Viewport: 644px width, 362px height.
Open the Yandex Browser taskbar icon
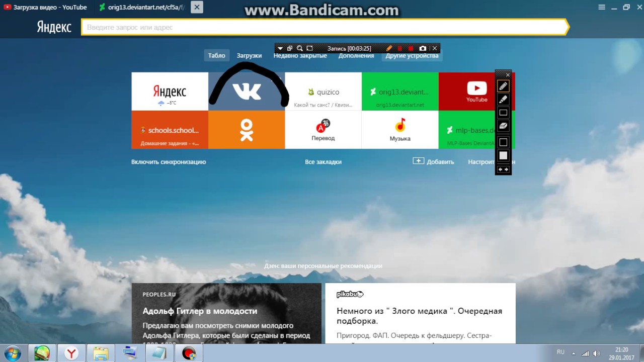click(71, 353)
